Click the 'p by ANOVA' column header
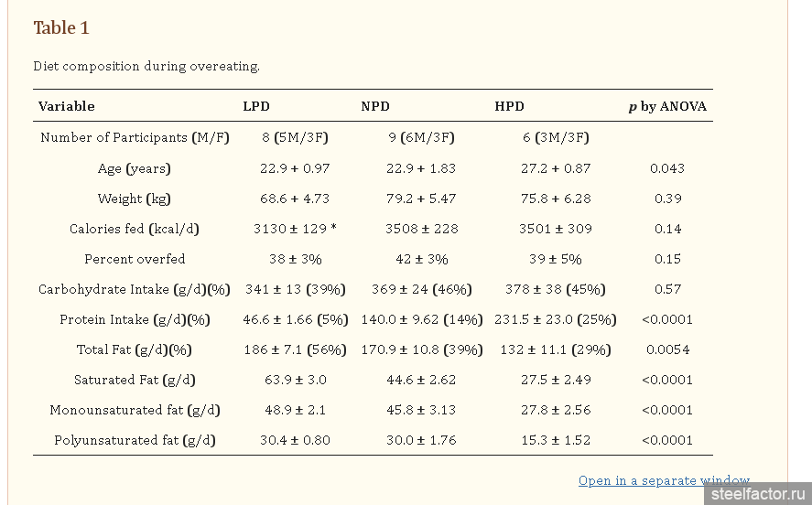The height and width of the screenshot is (505, 812). [x=667, y=106]
